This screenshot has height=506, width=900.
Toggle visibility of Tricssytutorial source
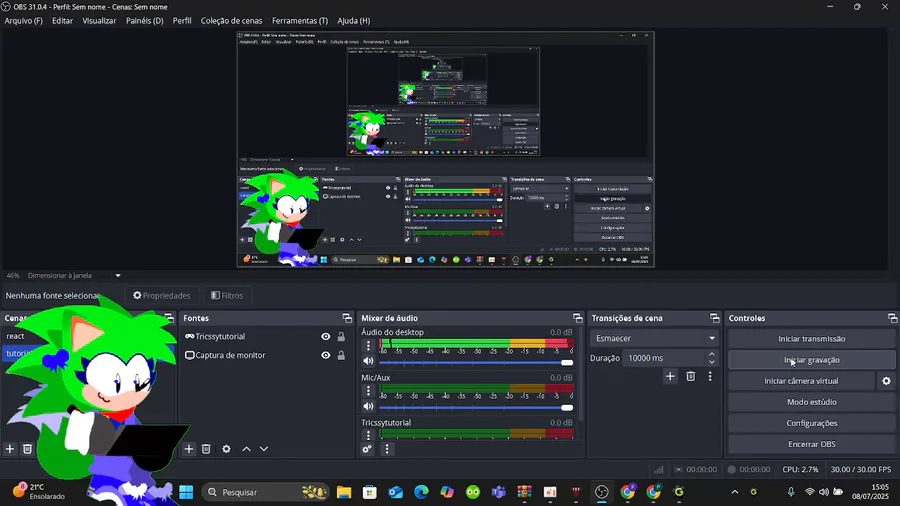click(325, 337)
